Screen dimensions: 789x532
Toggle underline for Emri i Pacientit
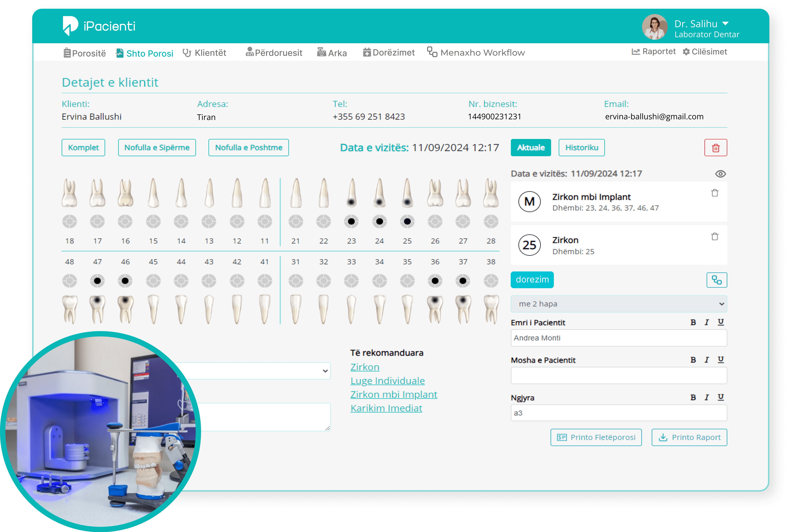720,322
